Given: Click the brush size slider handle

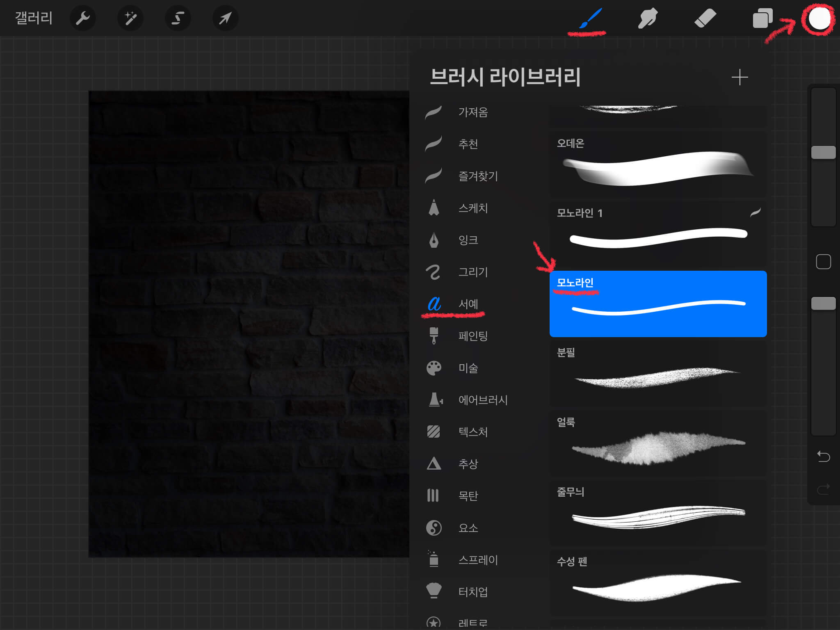Looking at the screenshot, I should click(x=823, y=152).
